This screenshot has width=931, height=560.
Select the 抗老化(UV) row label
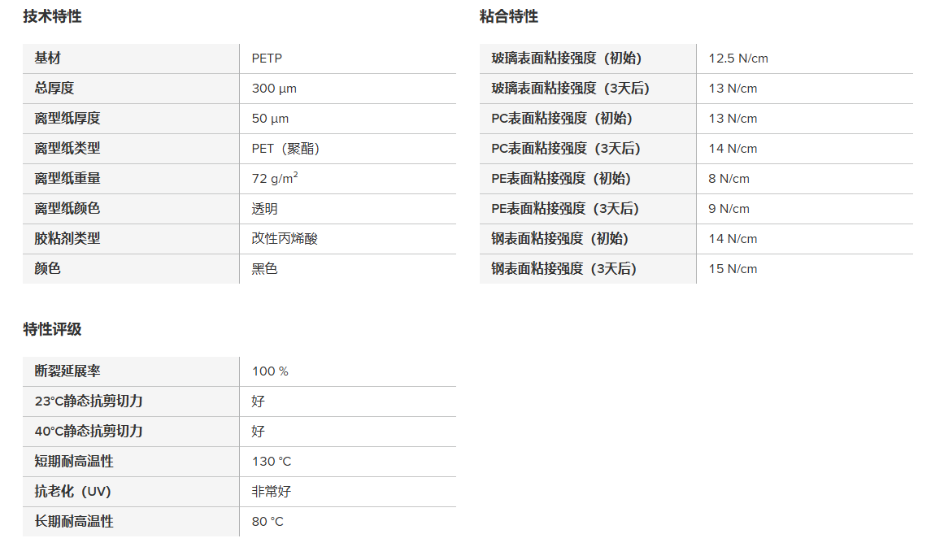pyautogui.click(x=72, y=492)
